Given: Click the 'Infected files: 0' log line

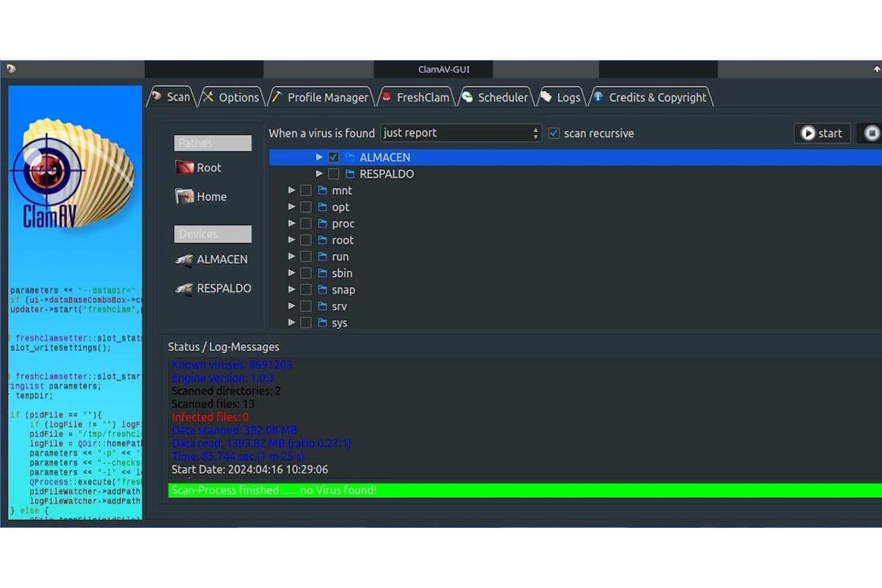Looking at the screenshot, I should click(210, 417).
